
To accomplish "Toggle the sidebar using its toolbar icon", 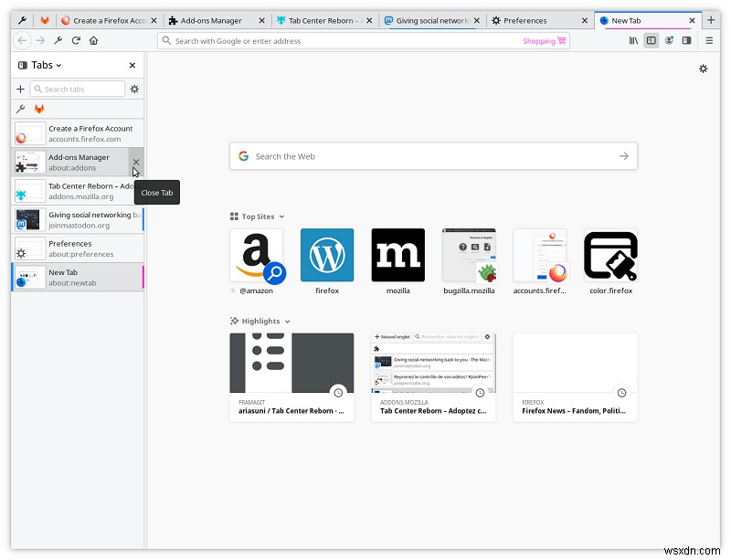I will pos(651,40).
